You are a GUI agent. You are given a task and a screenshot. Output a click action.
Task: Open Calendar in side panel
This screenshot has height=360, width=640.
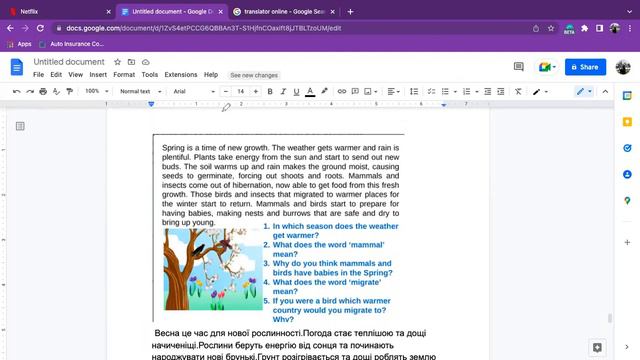pos(627,96)
